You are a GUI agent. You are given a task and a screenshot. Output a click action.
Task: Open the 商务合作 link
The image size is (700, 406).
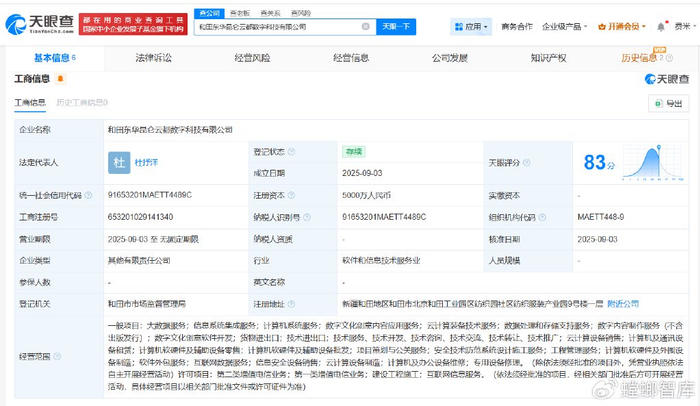click(x=517, y=27)
